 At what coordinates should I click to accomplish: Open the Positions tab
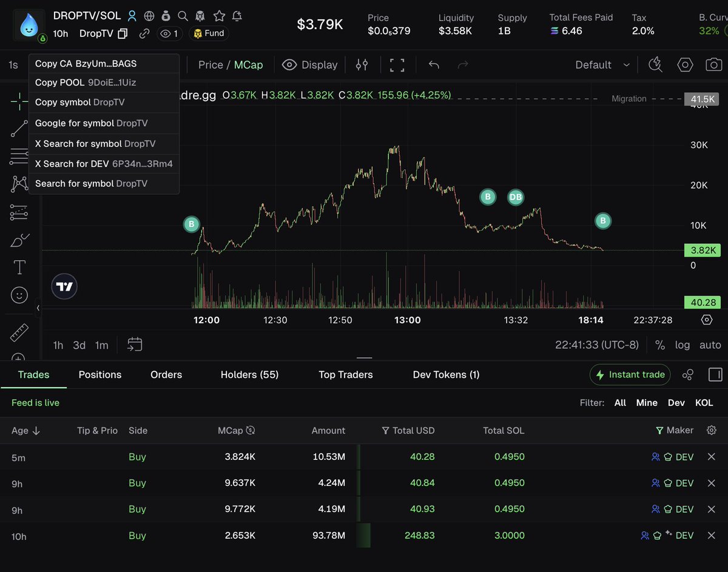click(x=100, y=375)
